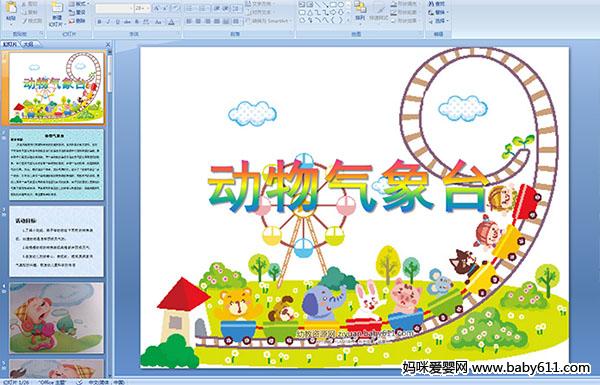Click the rainbow title text on slide
This screenshot has width=600, height=385.
pyautogui.click(x=348, y=187)
